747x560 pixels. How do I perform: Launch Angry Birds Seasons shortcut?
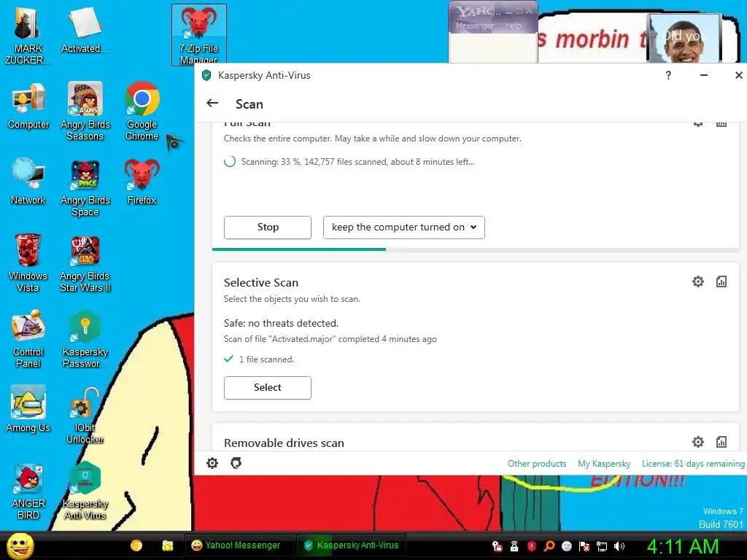point(85,112)
